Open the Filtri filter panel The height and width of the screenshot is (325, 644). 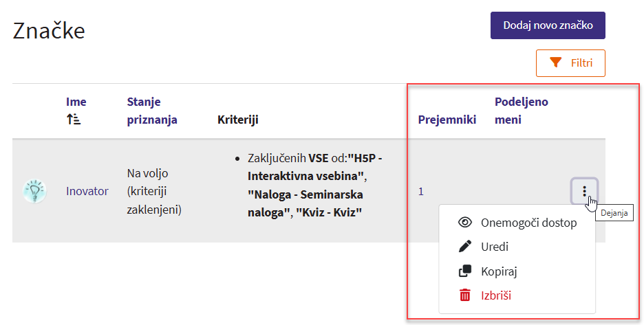pos(570,63)
